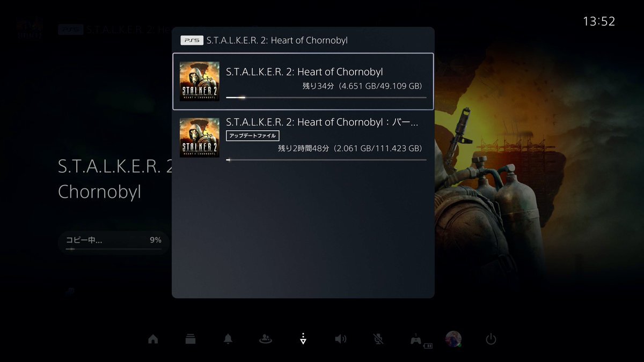The image size is (644, 362).
Task: Open the Home icon in control center
Action: point(153,339)
